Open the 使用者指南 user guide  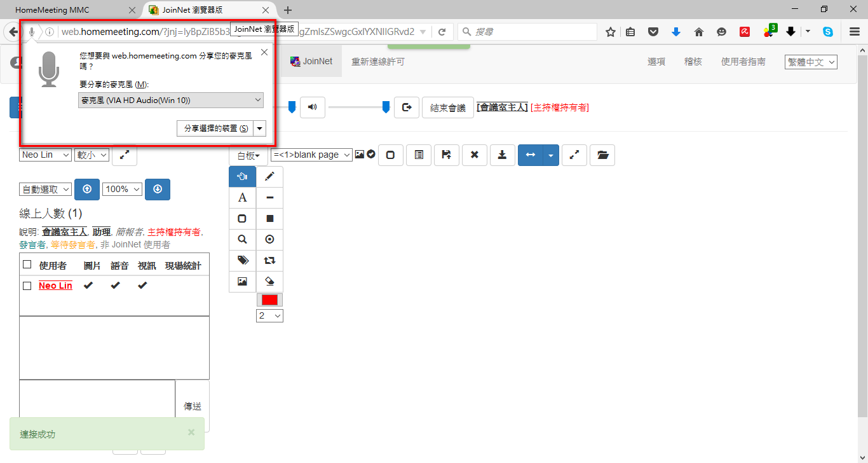point(743,62)
